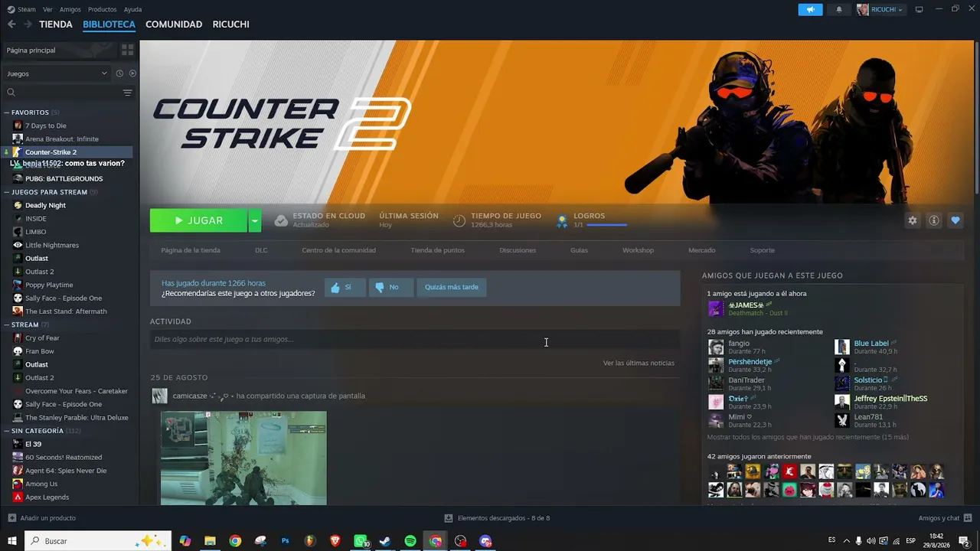Show all friends who played recently

(808, 437)
